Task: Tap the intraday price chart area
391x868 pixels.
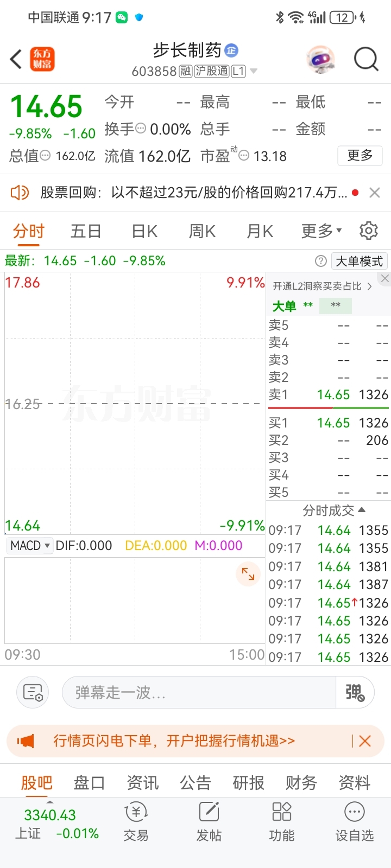Action: pos(135,404)
